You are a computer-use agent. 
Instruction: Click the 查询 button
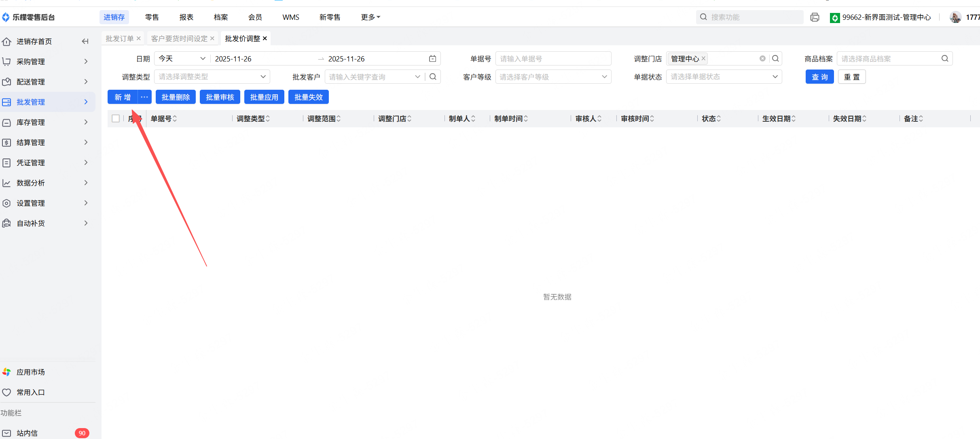click(x=819, y=77)
